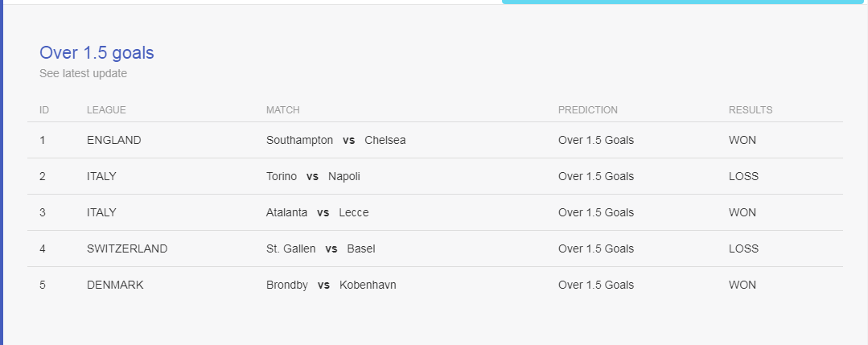Screen dimensions: 868x345
Task: Click the "Over 1.5 goals" heading
Action: (97, 52)
